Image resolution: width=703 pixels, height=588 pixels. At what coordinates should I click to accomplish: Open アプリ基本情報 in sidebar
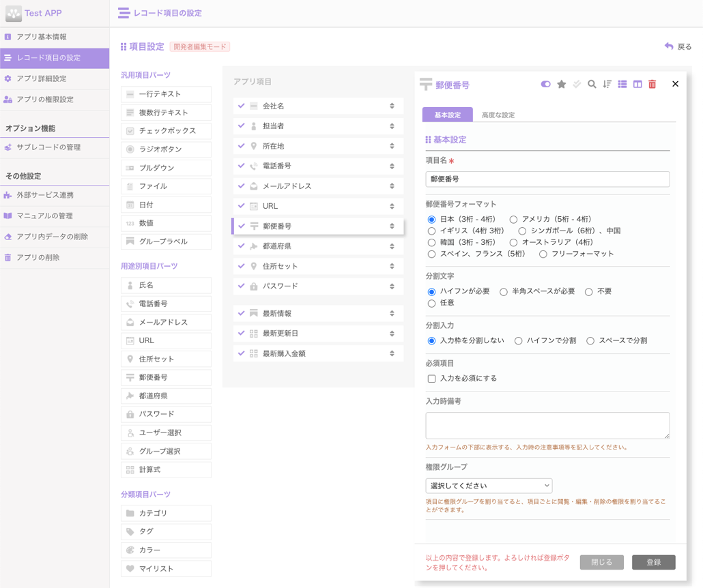coord(55,38)
